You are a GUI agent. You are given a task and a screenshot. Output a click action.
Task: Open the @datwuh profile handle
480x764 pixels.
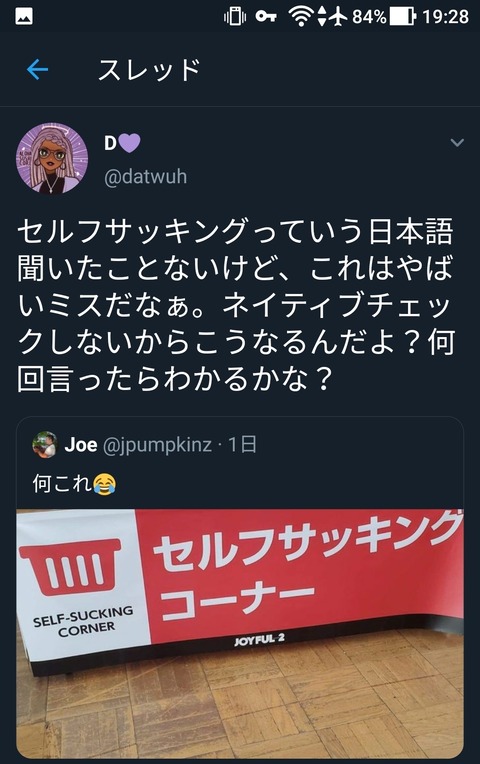[x=145, y=176]
